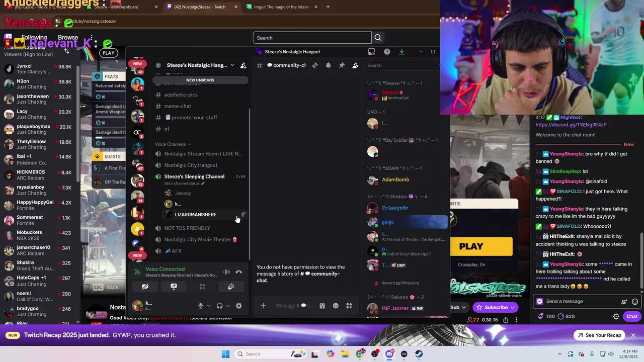This screenshot has width=644, height=362.
Task: Dismiss Twitch Recap banner
Action: click(633, 335)
